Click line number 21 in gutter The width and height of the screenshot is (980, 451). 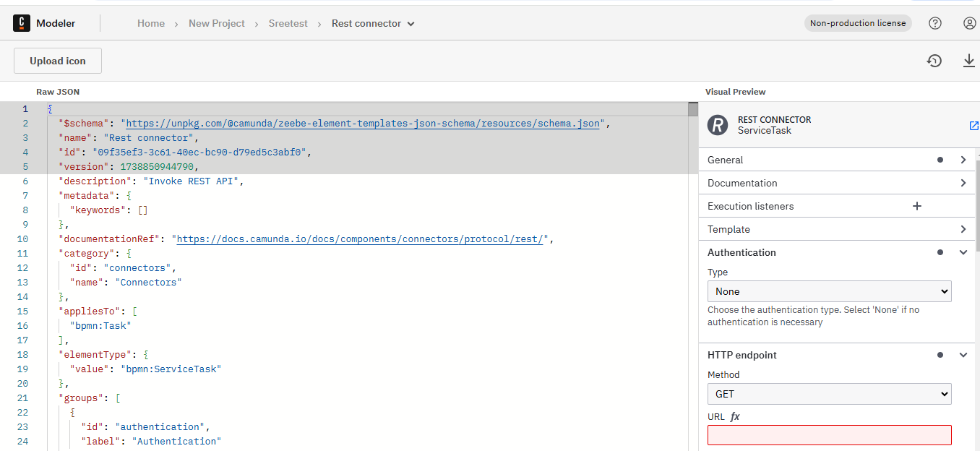tap(22, 398)
